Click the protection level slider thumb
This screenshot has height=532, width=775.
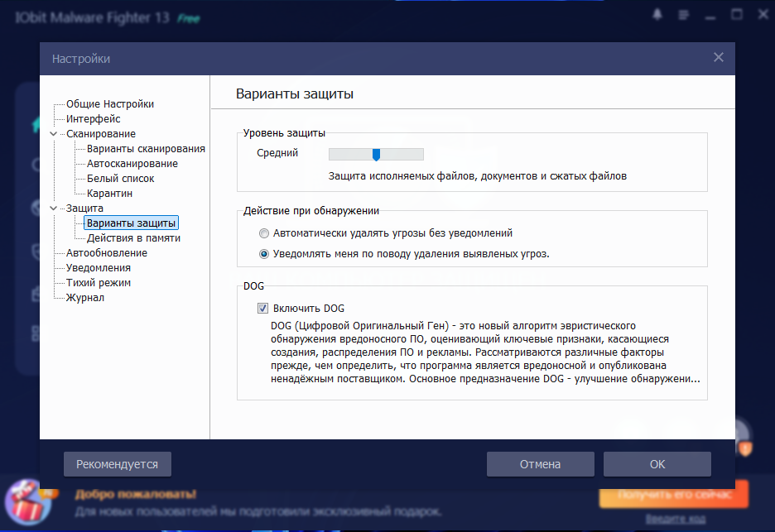tap(376, 155)
